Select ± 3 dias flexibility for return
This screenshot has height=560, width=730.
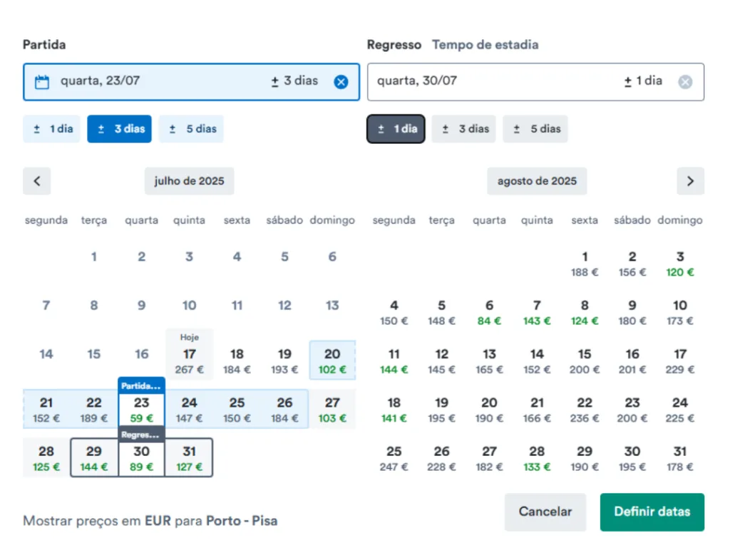point(463,129)
